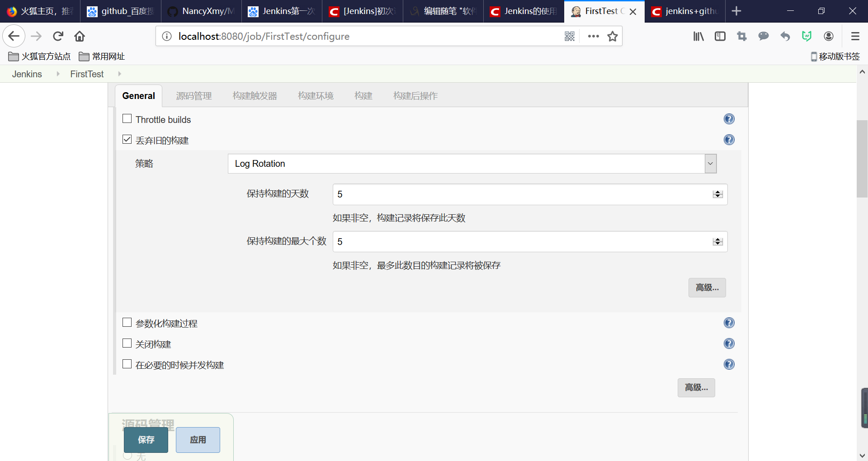Screen dimensions: 868x461
Task: Click the page vertical scrollbar thumb
Action: [862, 159]
